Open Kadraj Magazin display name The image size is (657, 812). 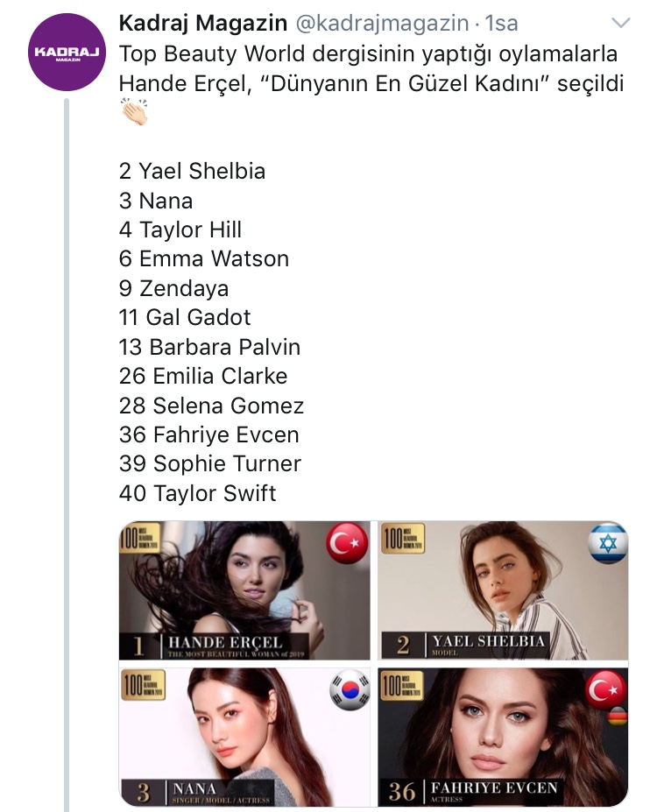pos(203,23)
